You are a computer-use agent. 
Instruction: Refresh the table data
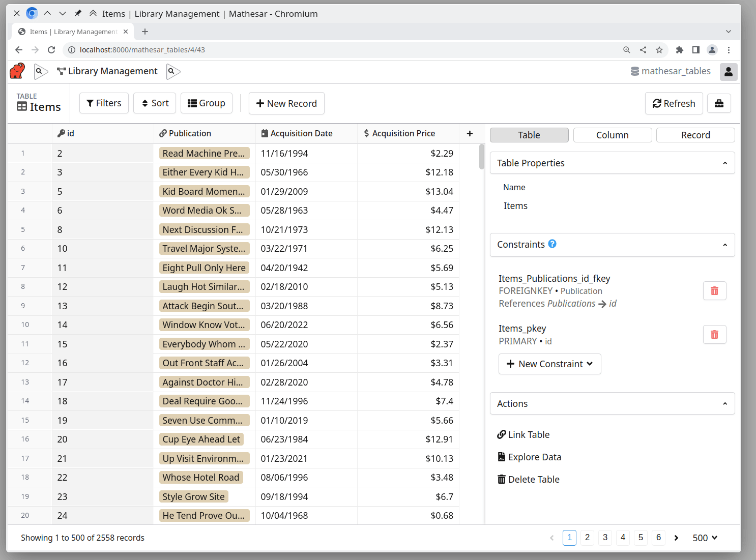674,103
